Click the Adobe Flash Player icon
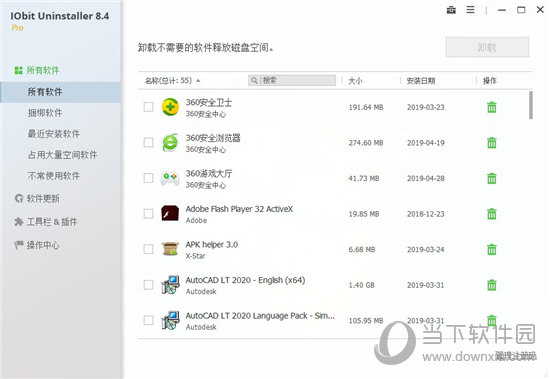 coord(170,213)
